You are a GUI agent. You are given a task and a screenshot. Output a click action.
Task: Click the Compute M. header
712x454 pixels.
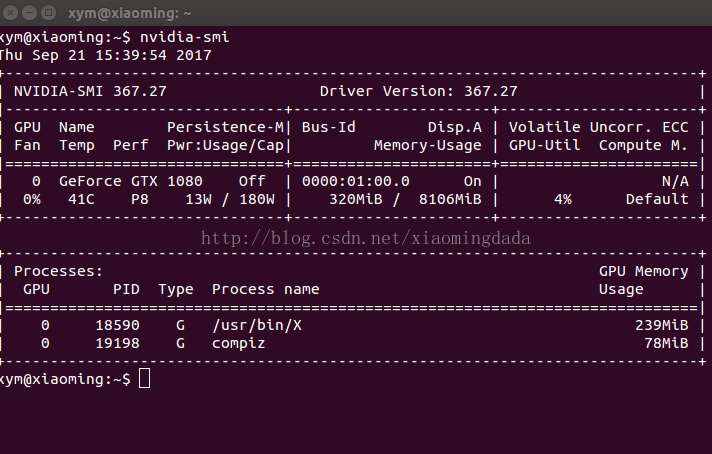(x=643, y=146)
